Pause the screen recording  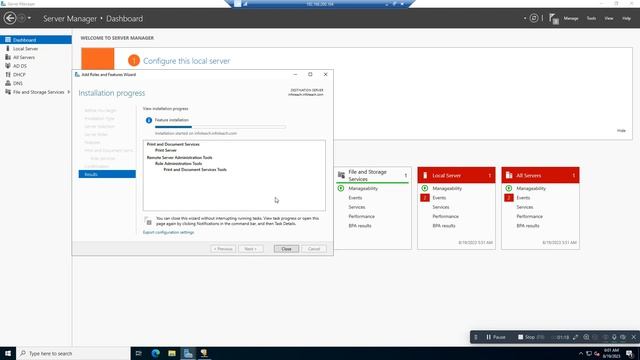click(x=496, y=337)
